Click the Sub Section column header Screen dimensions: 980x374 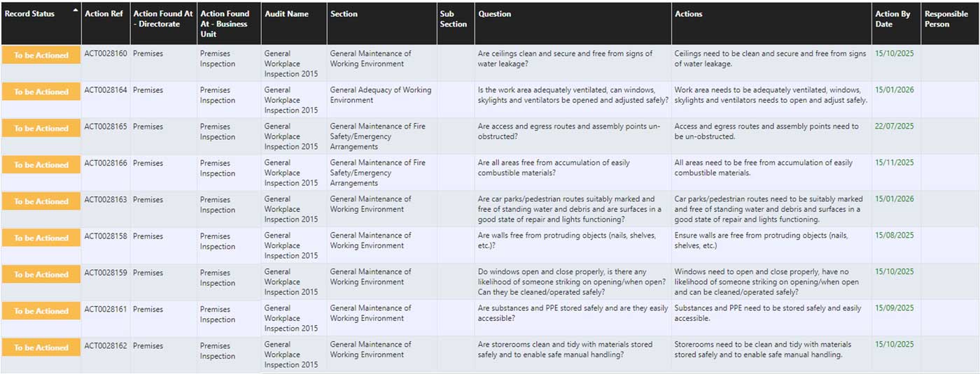(x=453, y=19)
